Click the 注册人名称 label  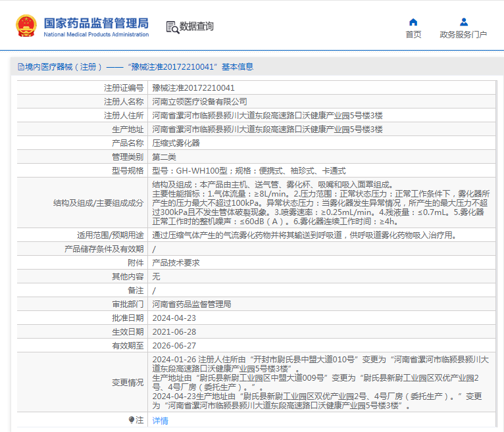tap(124, 102)
